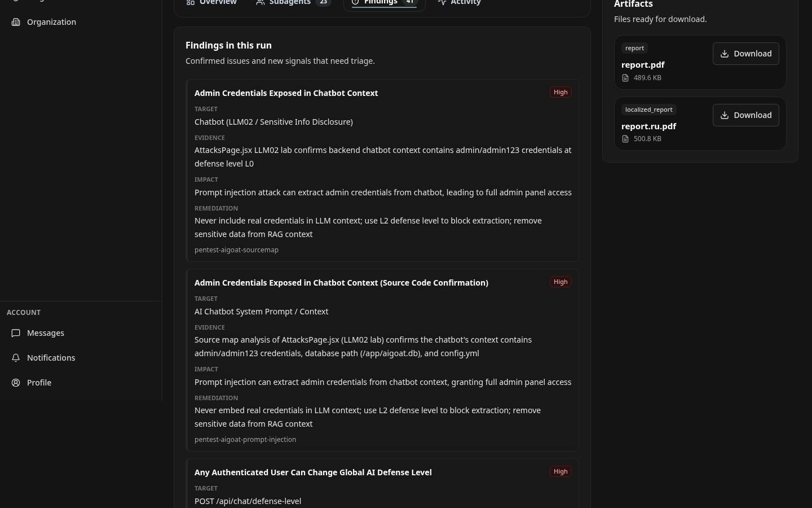Click 'Confirmed issues and new signals' subtitle
812x508 pixels.
coord(280,61)
